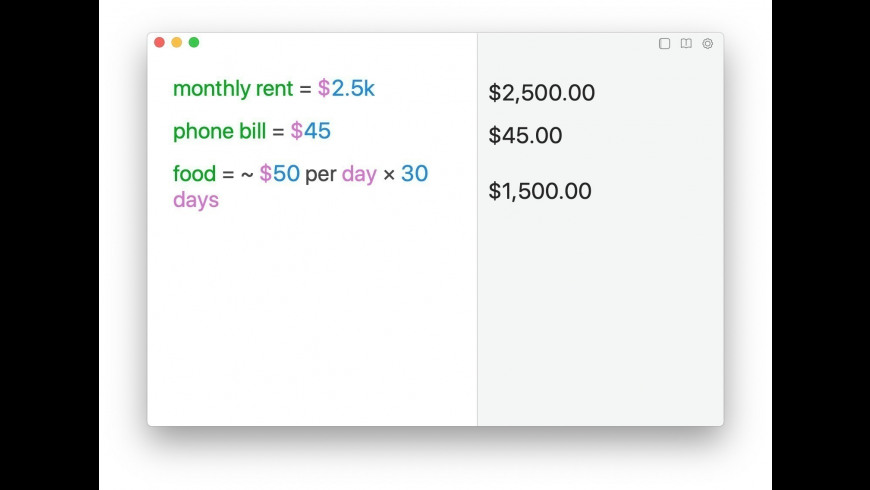Viewport: 870px width, 490px height.
Task: Click the word "per" in the food line
Action: (x=321, y=174)
